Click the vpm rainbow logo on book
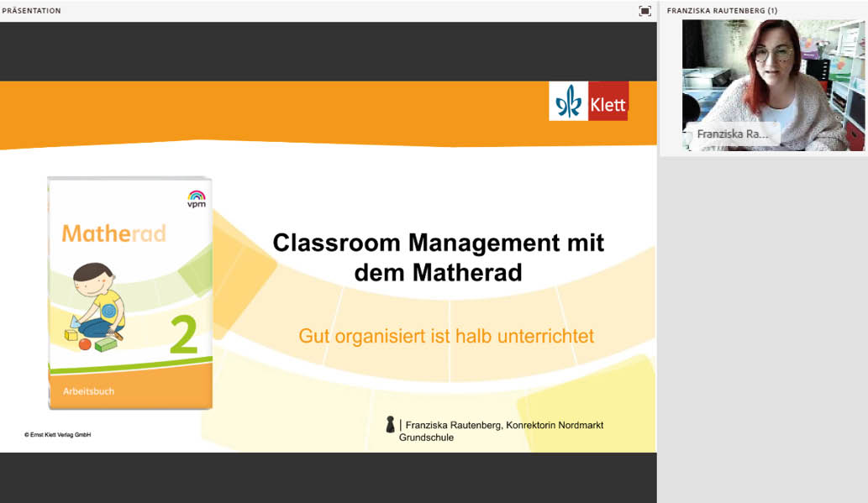The image size is (868, 503). click(197, 199)
